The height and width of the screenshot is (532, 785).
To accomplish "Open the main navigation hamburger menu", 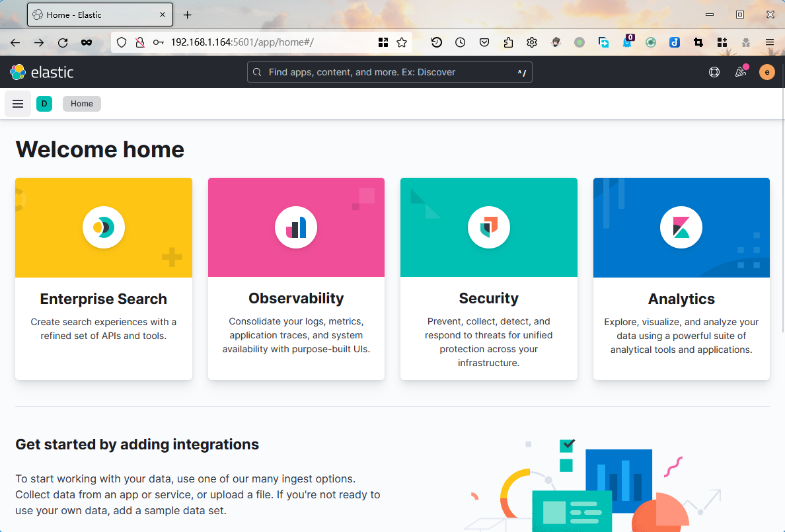I will (18, 104).
